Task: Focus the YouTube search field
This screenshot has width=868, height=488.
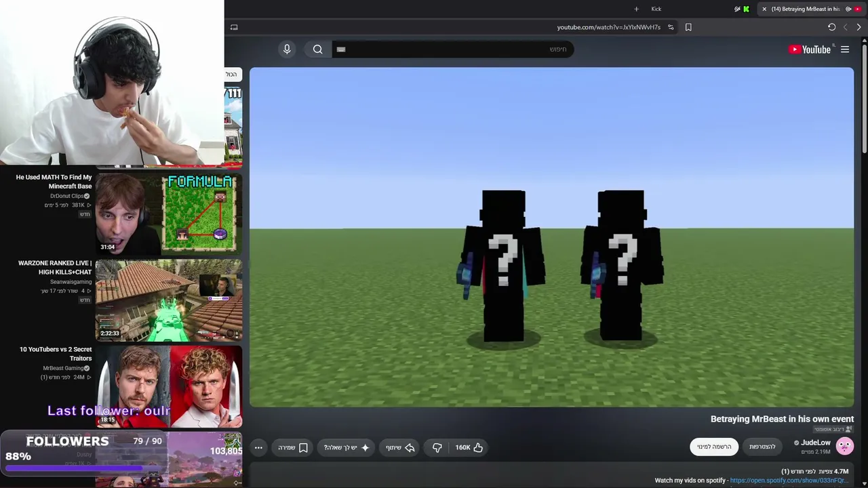Action: click(x=453, y=49)
